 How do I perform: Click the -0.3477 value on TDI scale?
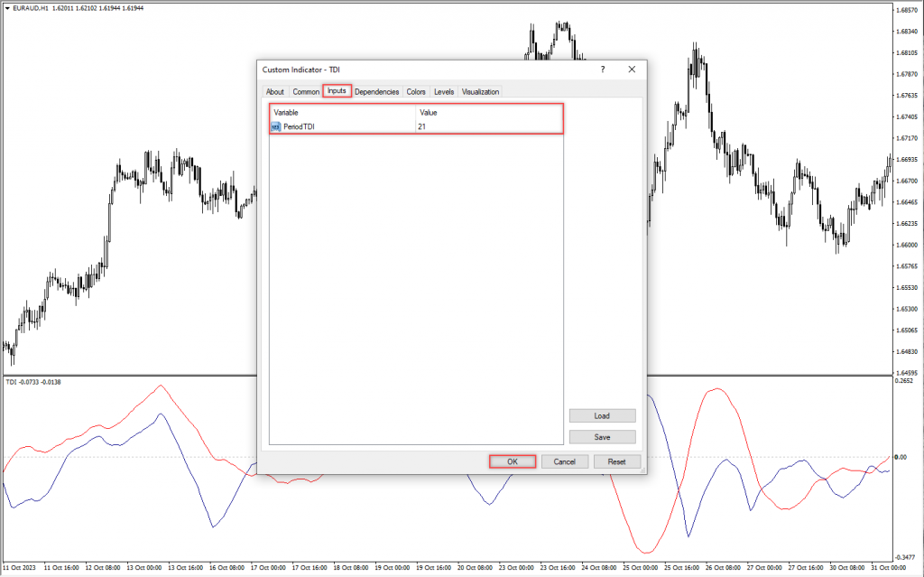tap(904, 557)
